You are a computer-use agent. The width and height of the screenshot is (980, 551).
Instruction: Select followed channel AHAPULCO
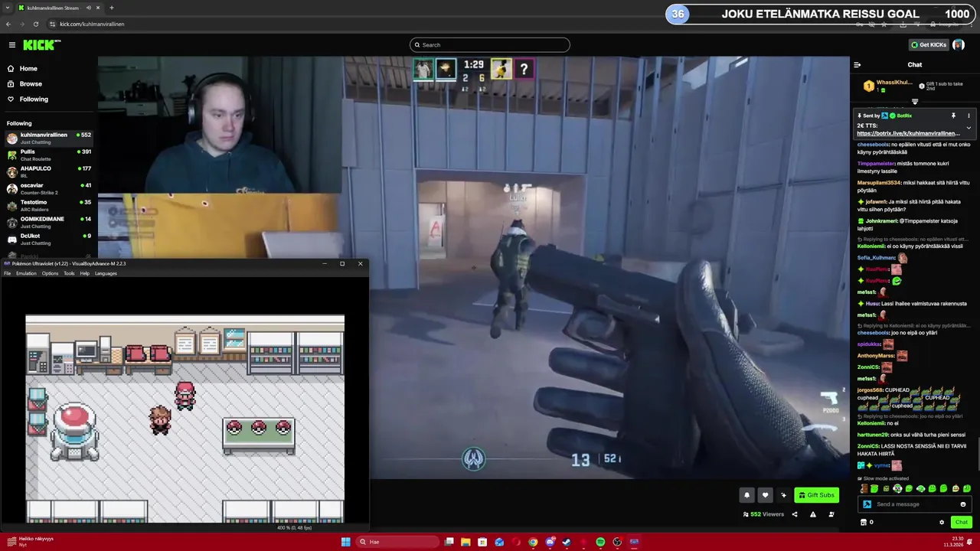(48, 171)
